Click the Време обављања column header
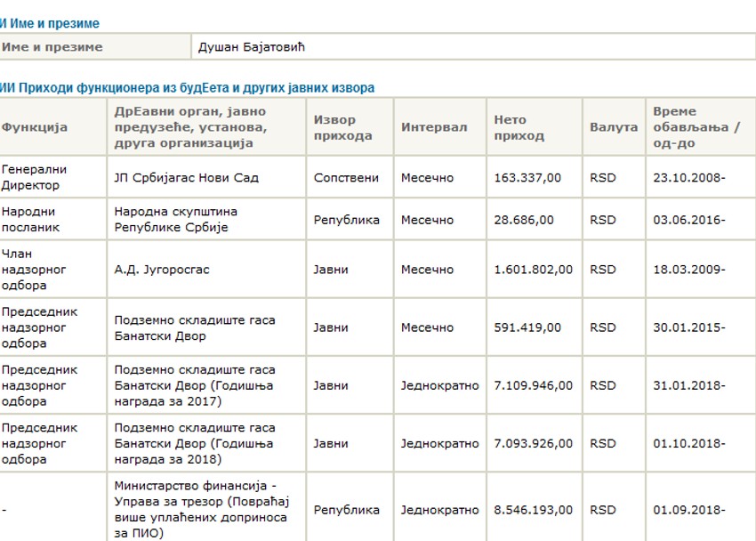The image size is (756, 541). (x=696, y=127)
